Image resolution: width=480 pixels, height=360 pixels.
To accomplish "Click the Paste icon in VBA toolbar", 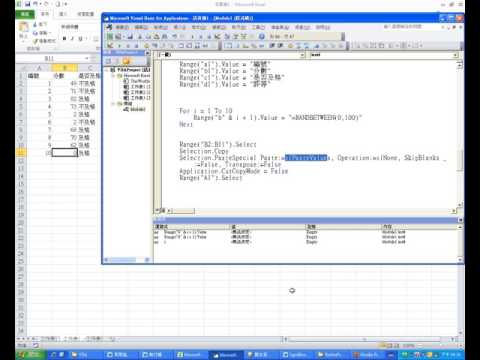I will tap(156, 36).
